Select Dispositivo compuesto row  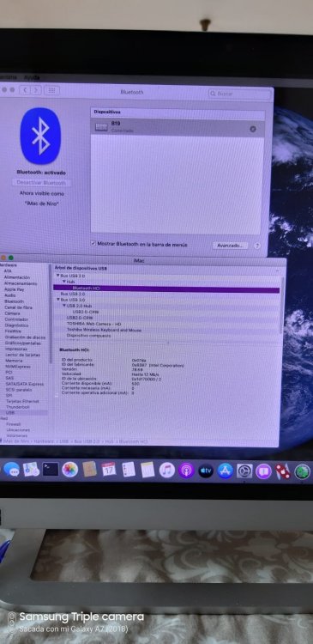pos(166,336)
